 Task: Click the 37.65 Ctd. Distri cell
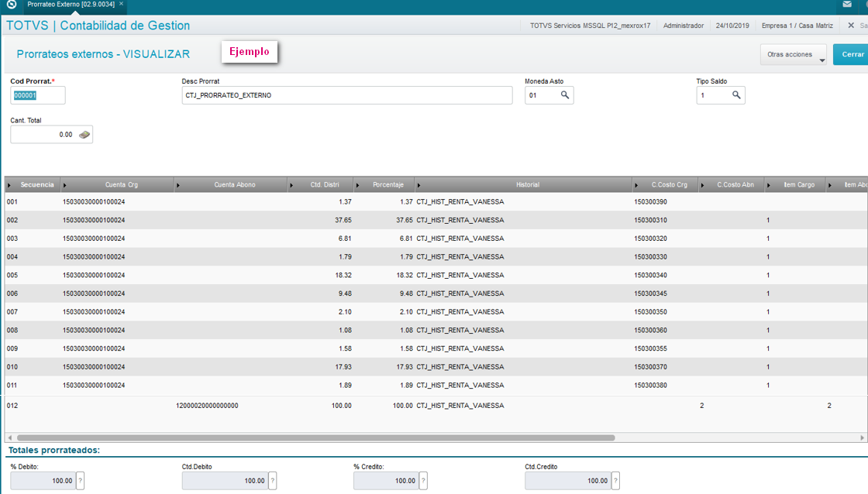(x=343, y=220)
